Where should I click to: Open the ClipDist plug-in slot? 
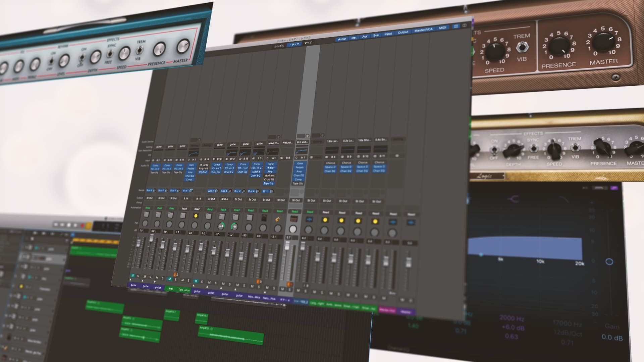tap(203, 172)
